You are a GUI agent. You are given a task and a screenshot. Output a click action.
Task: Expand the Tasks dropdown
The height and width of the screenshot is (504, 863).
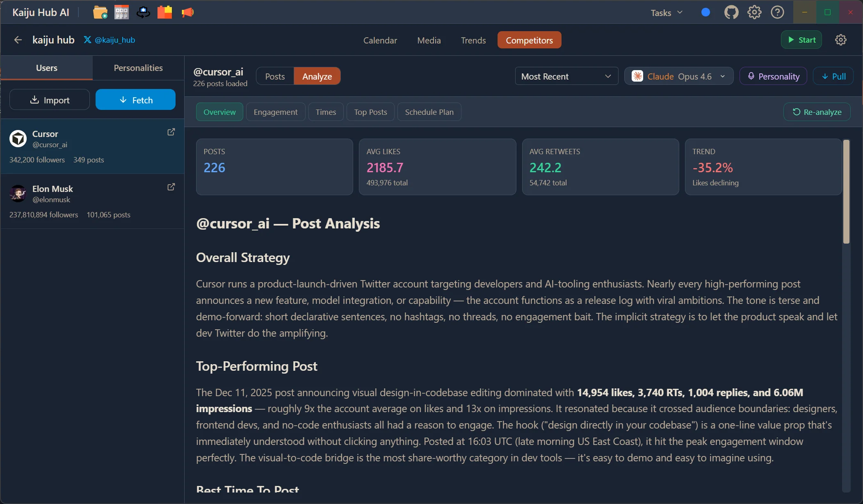[x=667, y=13]
